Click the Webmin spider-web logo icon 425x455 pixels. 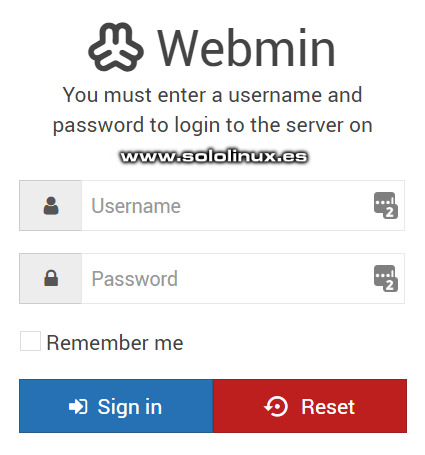[x=116, y=47]
